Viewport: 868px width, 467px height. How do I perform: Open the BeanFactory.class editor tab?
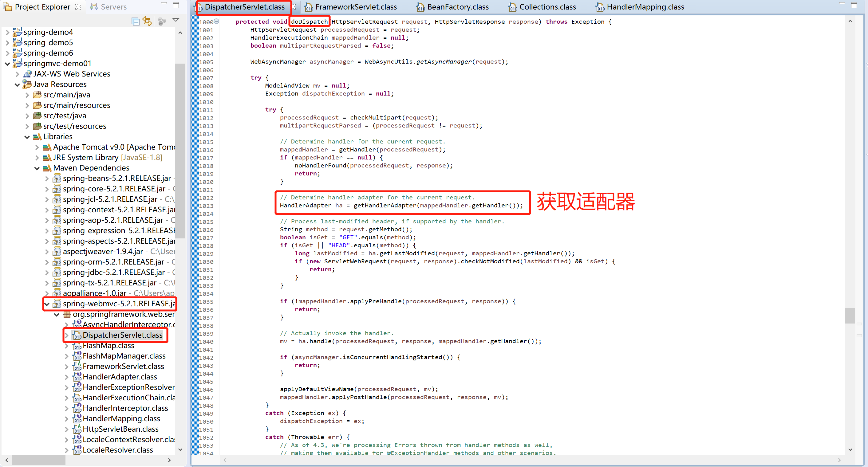tap(452, 7)
